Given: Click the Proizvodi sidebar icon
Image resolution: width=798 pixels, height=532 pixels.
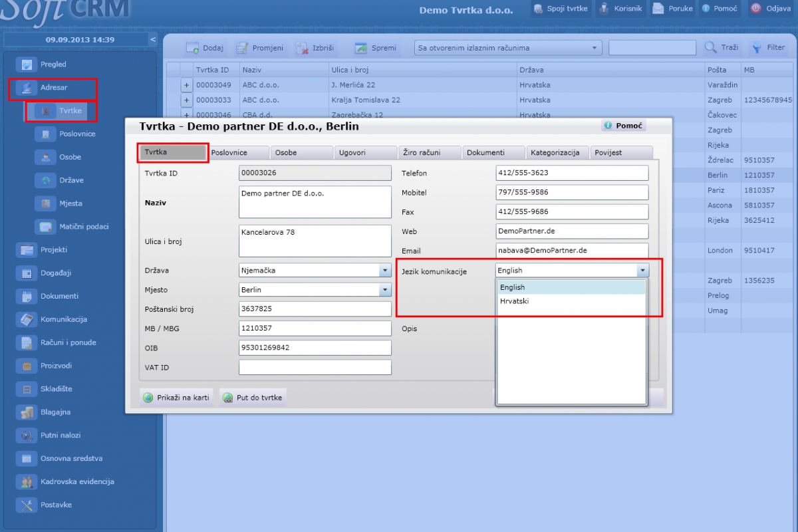Looking at the screenshot, I should point(27,366).
